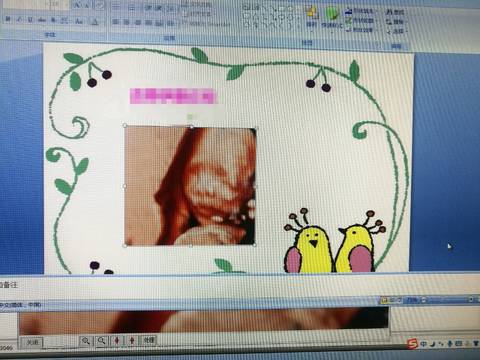
Task: Open the text direction menu
Action: (197, 4)
